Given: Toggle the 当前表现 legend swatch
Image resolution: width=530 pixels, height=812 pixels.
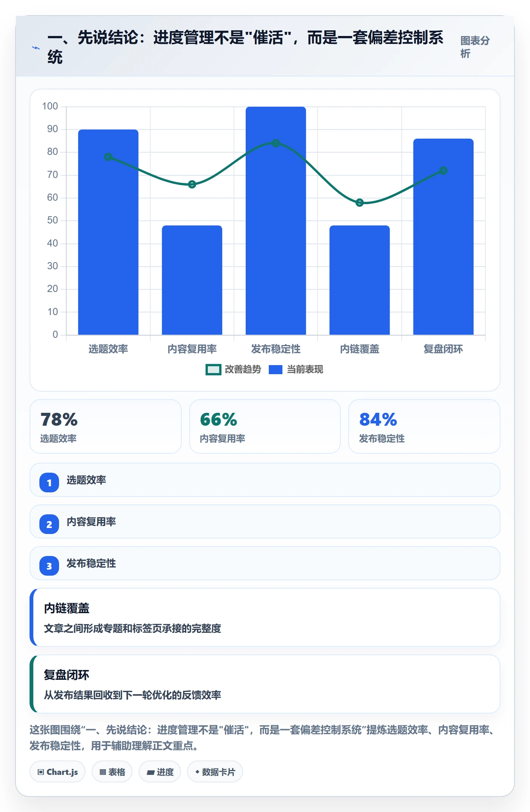Looking at the screenshot, I should (275, 370).
